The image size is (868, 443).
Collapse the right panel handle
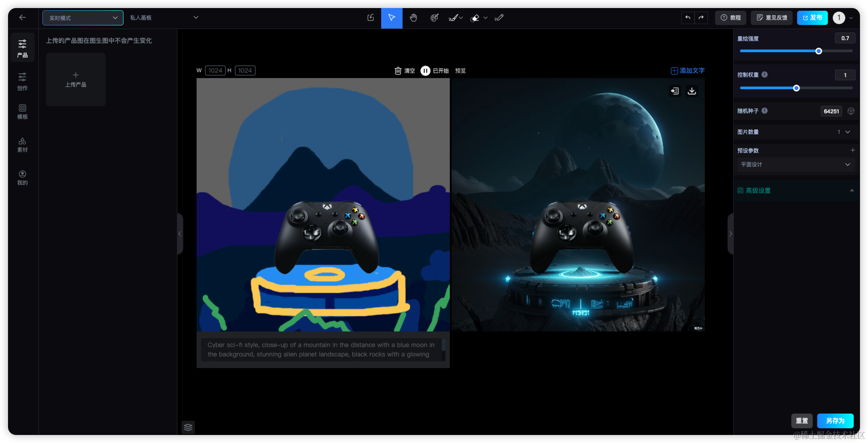[x=730, y=234]
